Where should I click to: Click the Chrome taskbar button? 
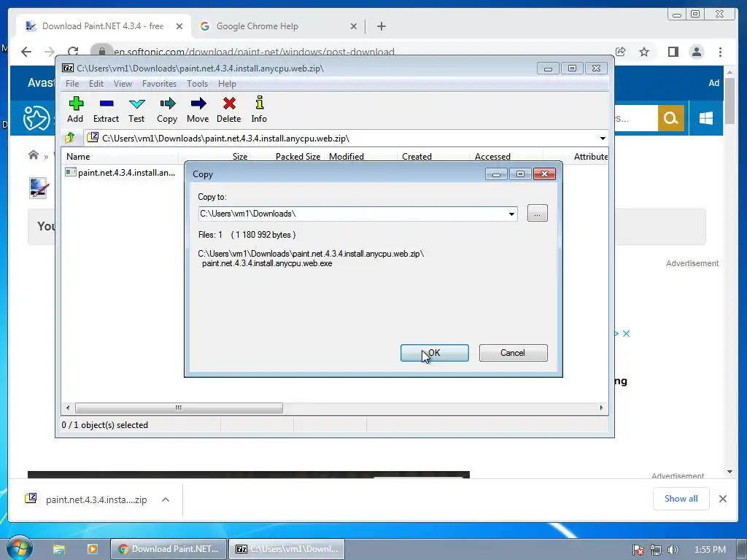click(169, 549)
